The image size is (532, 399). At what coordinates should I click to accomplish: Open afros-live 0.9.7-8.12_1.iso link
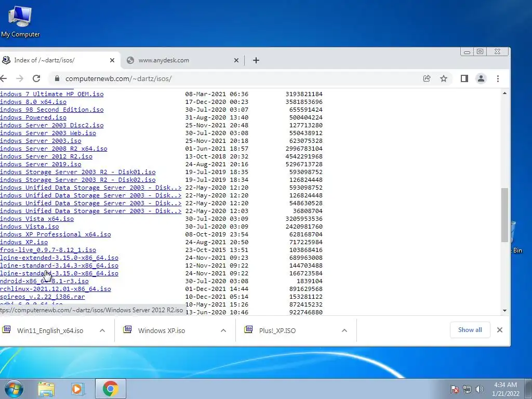pos(48,250)
